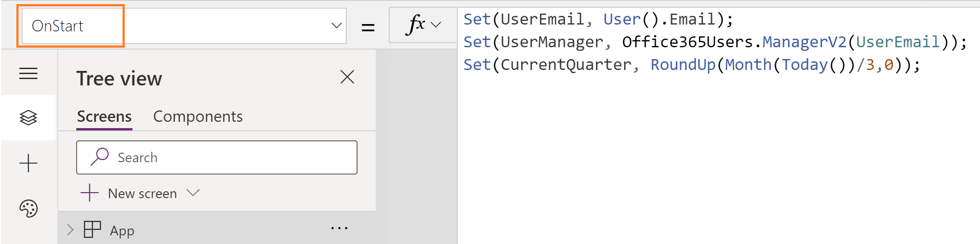Viewport: 980px width, 244px height.
Task: Open the Theme palette icon
Action: point(28,209)
